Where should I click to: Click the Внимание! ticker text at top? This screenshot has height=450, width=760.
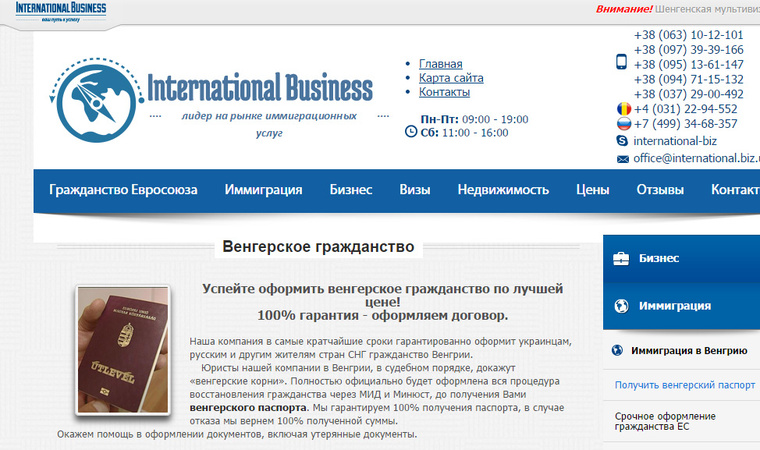(x=624, y=9)
